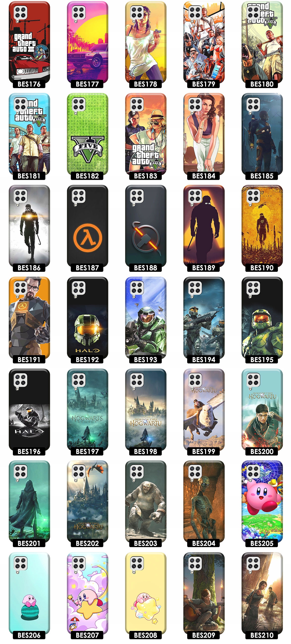Click the BES188 crowbar emblem case

pyautogui.click(x=146, y=226)
